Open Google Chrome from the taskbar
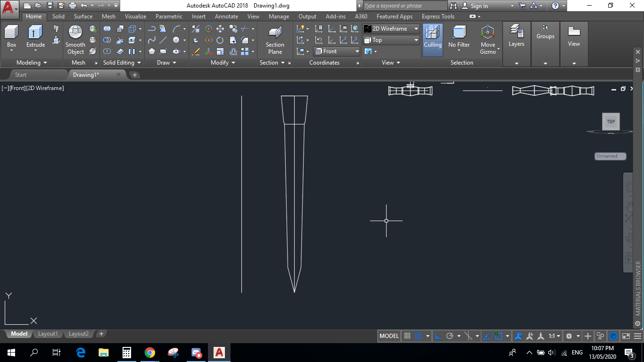Screen dimensions: 644x362 pyautogui.click(x=150, y=353)
